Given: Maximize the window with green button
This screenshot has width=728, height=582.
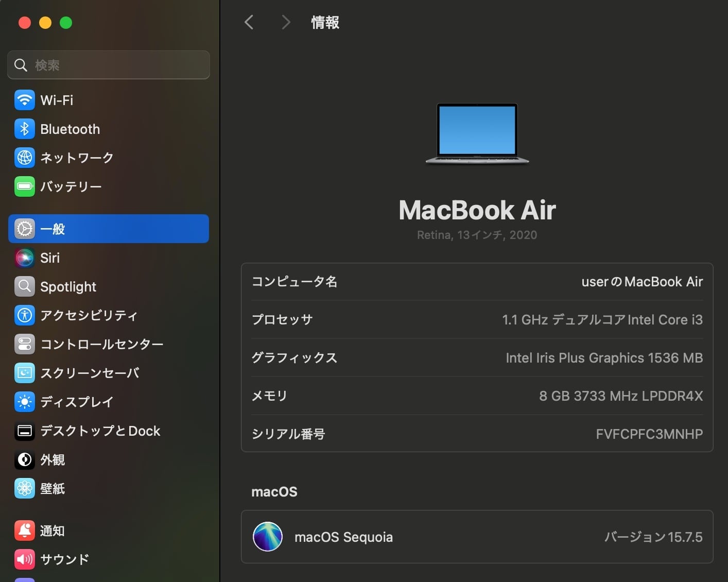Looking at the screenshot, I should coord(66,23).
